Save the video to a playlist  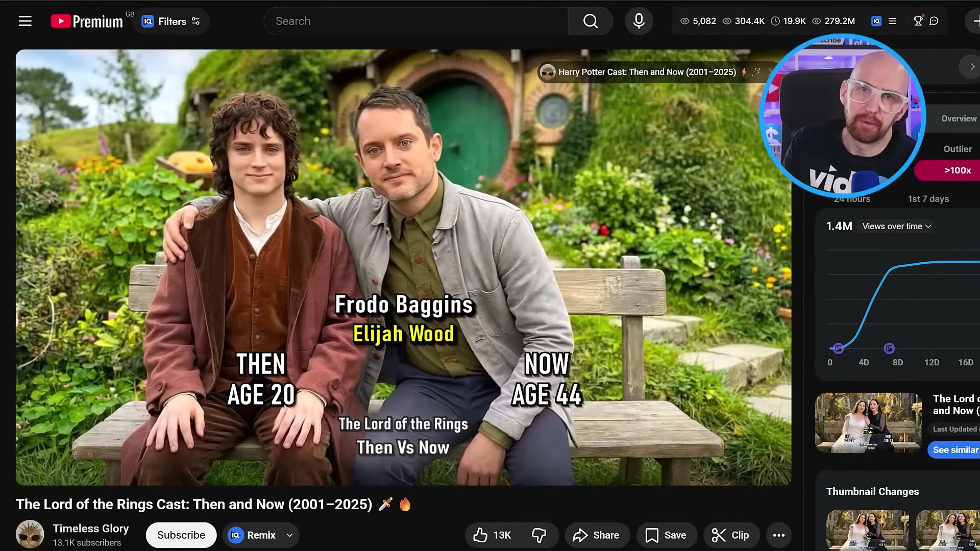(x=666, y=535)
